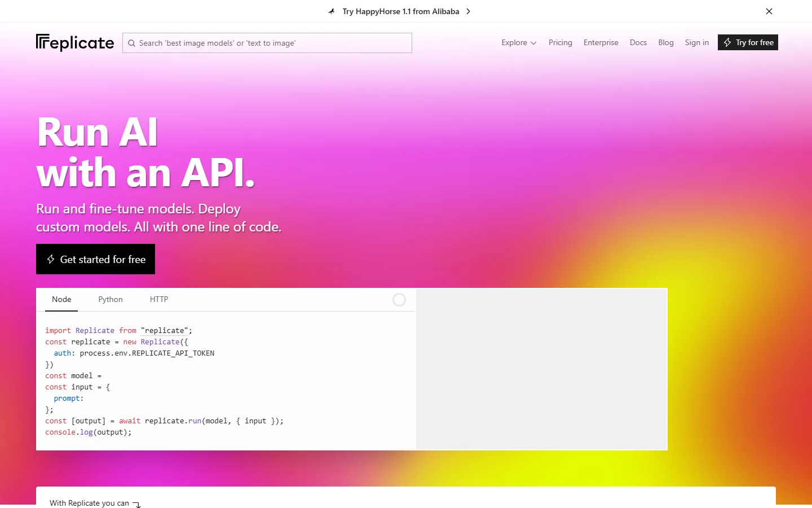
Task: Click 'Run and fine-tune models' subtitle text
Action: point(158,218)
